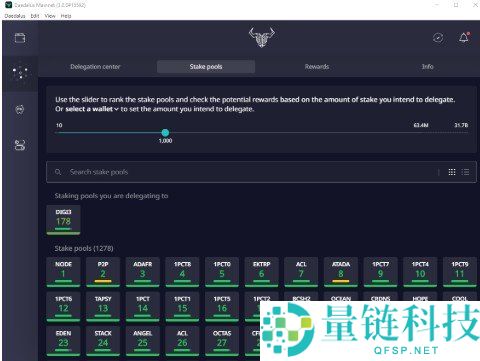This screenshot has width=480, height=361.
Task: Open the ATADA pool ranked 8
Action: (341, 272)
